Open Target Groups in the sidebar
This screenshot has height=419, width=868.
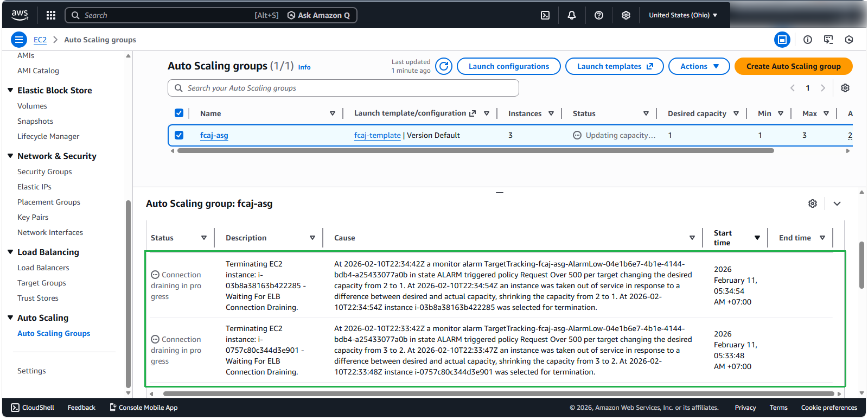[x=42, y=283]
